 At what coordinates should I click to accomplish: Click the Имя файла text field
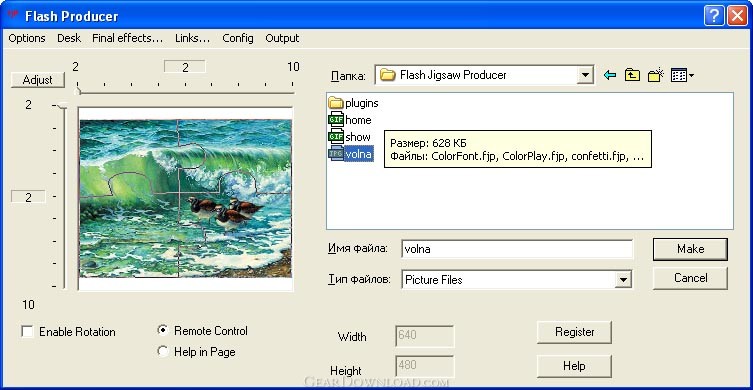pos(517,249)
